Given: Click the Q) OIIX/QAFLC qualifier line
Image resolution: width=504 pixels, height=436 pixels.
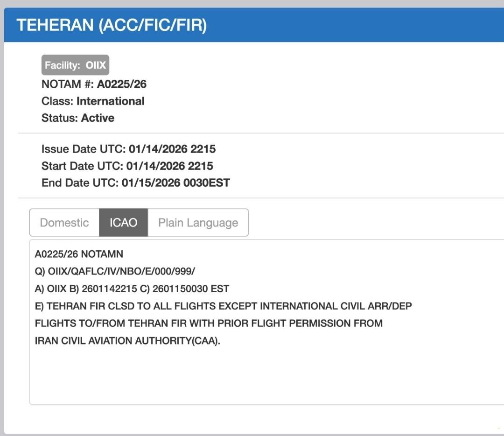Looking at the screenshot, I should [x=115, y=272].
